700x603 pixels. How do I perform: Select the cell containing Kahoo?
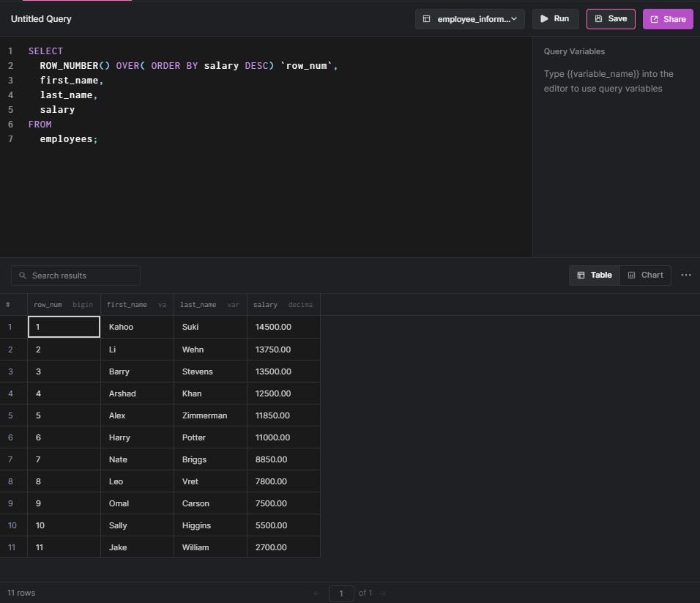tap(137, 327)
